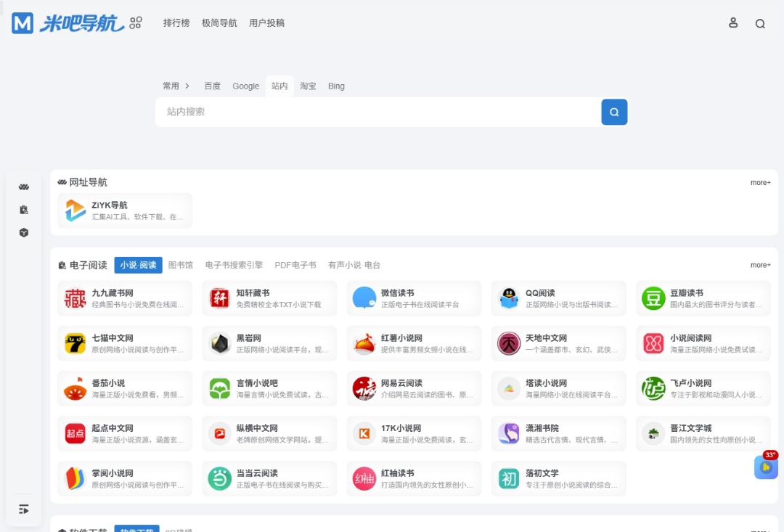Open the user account icon
This screenshot has height=532, width=784.
coord(733,23)
